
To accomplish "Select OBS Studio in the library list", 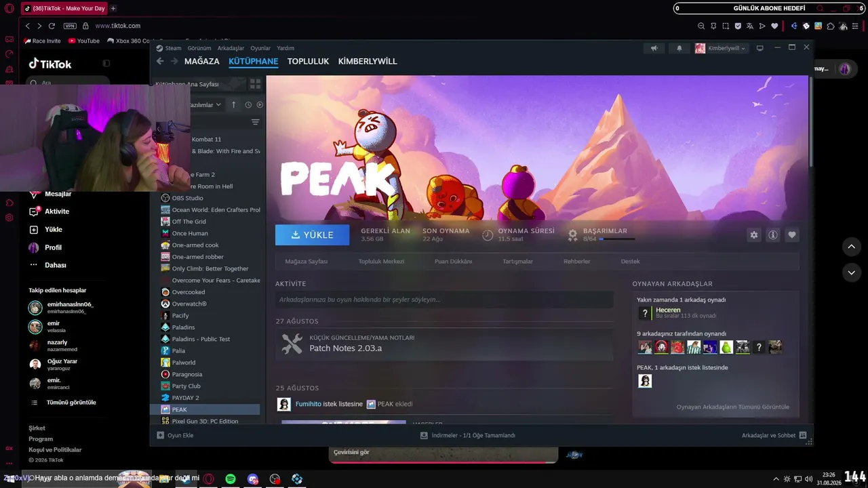I will tap(187, 198).
